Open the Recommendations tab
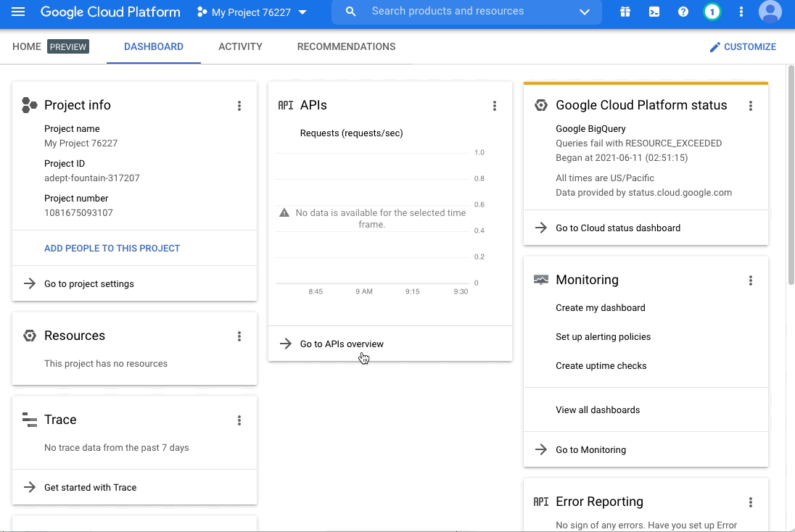 click(x=346, y=46)
